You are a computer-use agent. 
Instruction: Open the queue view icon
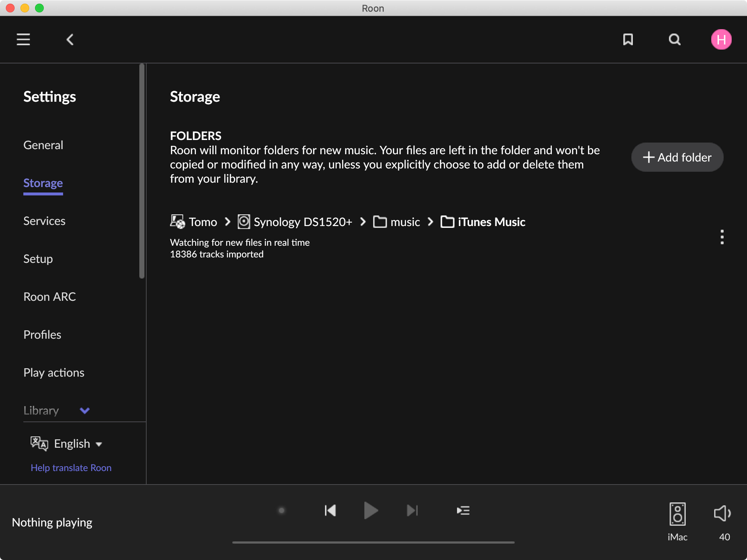[463, 510]
